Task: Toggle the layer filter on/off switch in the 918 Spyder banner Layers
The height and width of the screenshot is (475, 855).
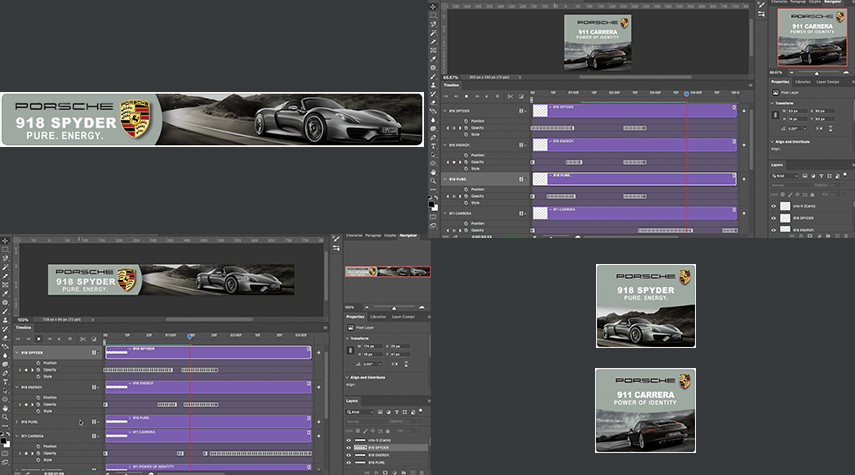Action: [x=420, y=410]
